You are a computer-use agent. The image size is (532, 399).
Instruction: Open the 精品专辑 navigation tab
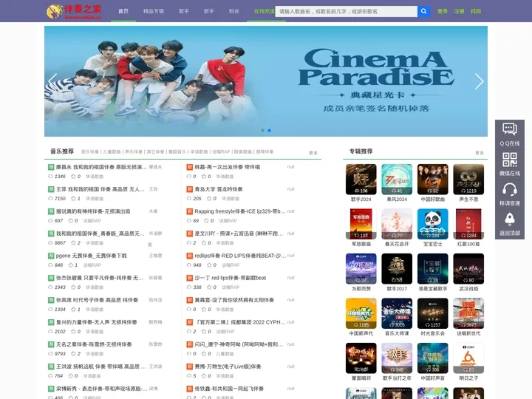pos(154,11)
